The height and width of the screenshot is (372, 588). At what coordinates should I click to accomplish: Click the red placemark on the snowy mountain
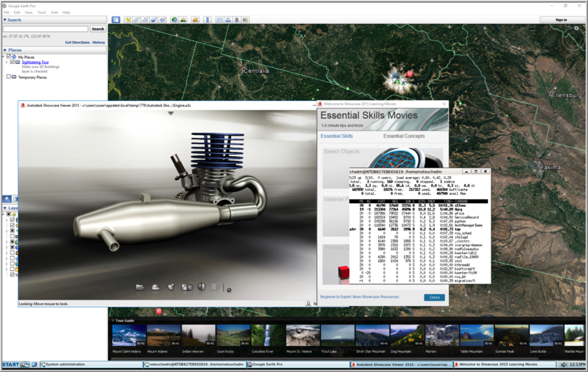(410, 74)
